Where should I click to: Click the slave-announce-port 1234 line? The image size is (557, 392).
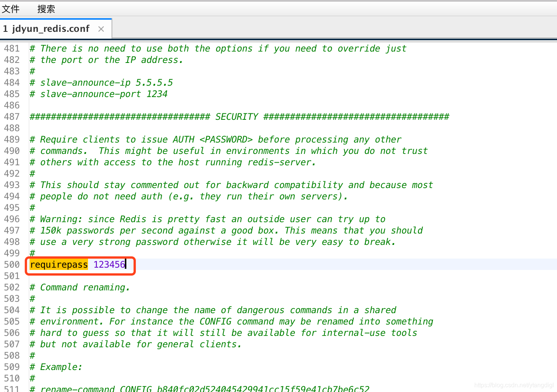click(99, 94)
